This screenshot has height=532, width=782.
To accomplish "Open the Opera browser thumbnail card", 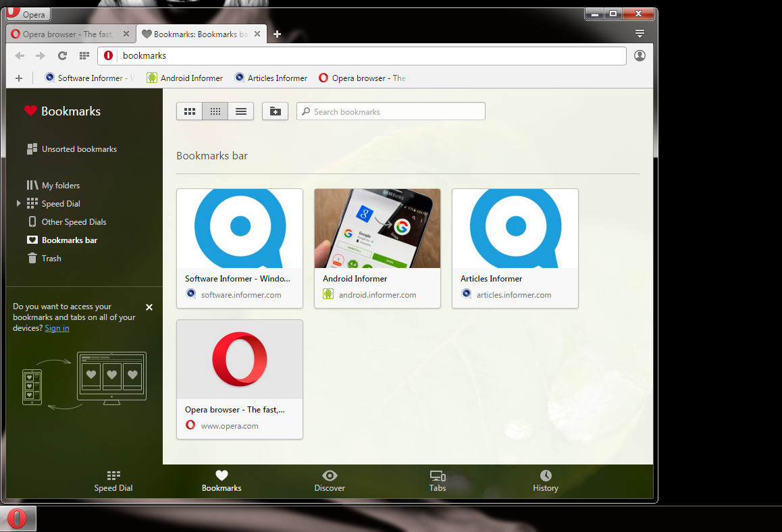I will 240,379.
